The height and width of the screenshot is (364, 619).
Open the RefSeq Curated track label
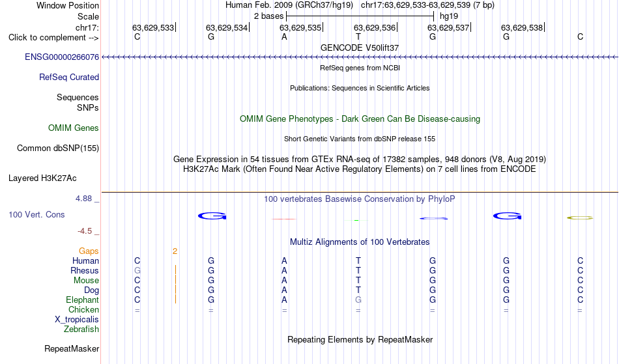69,77
